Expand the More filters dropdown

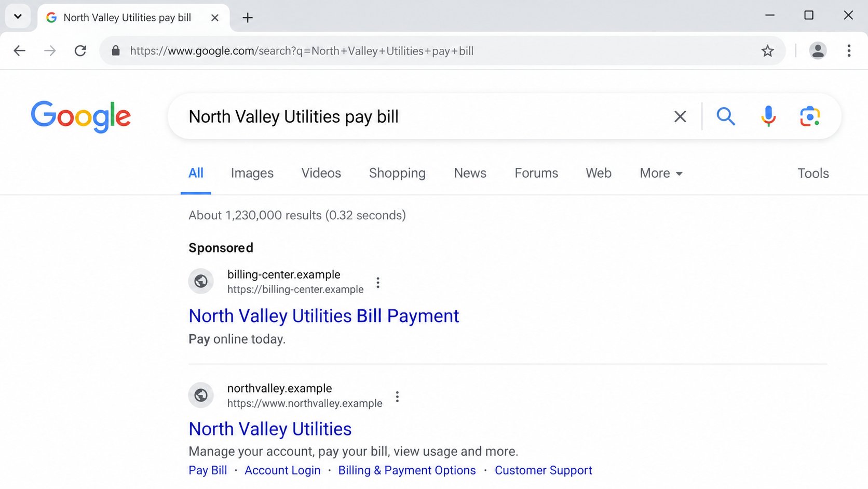pos(661,173)
